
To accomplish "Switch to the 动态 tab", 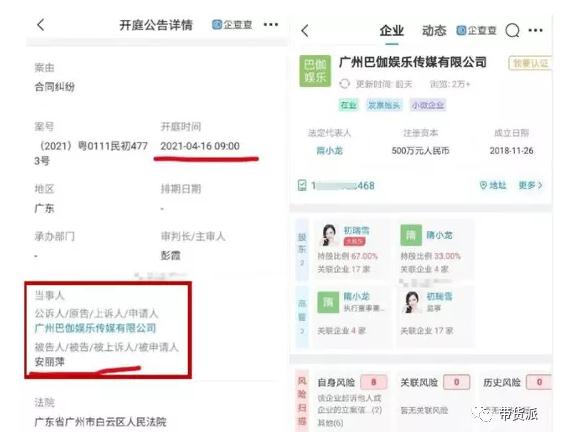I will tap(434, 31).
